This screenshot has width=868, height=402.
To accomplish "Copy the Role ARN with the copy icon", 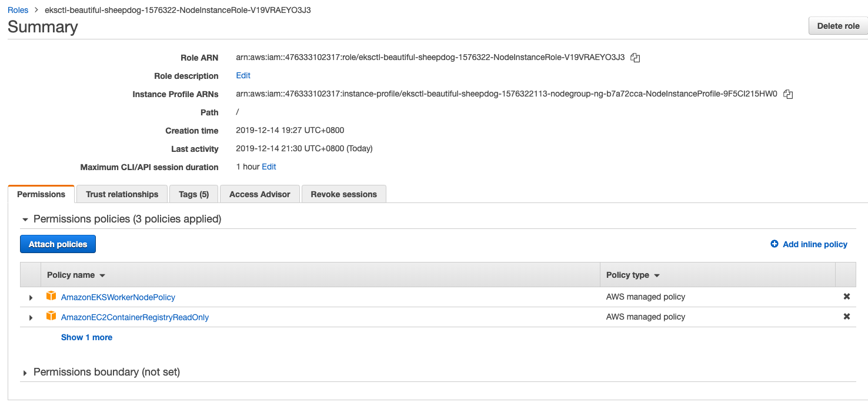I will 635,58.
